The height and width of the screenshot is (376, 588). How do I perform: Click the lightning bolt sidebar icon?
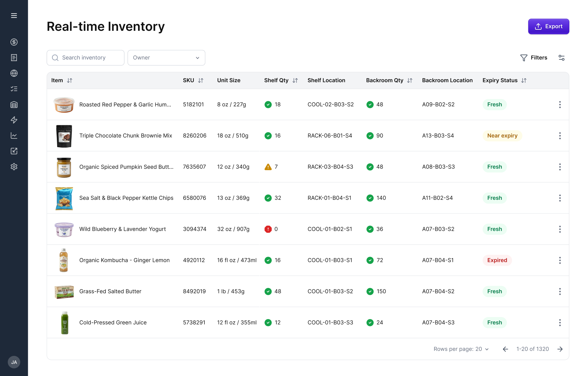(14, 120)
